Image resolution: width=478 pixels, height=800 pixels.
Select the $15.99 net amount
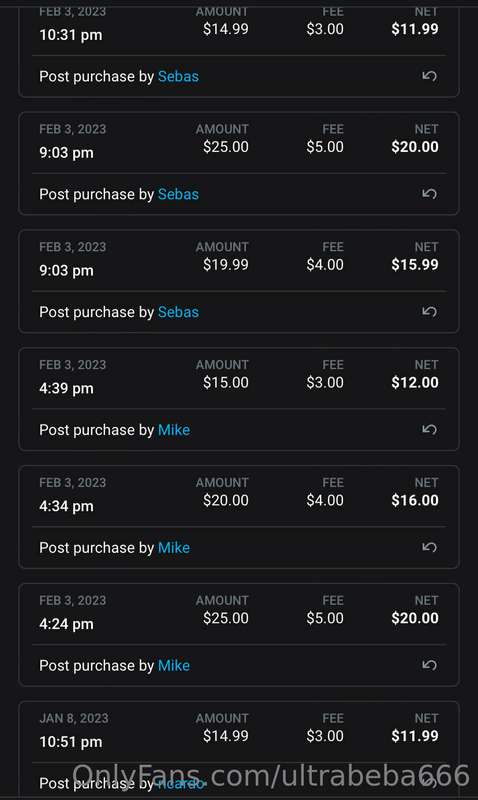[x=415, y=265]
